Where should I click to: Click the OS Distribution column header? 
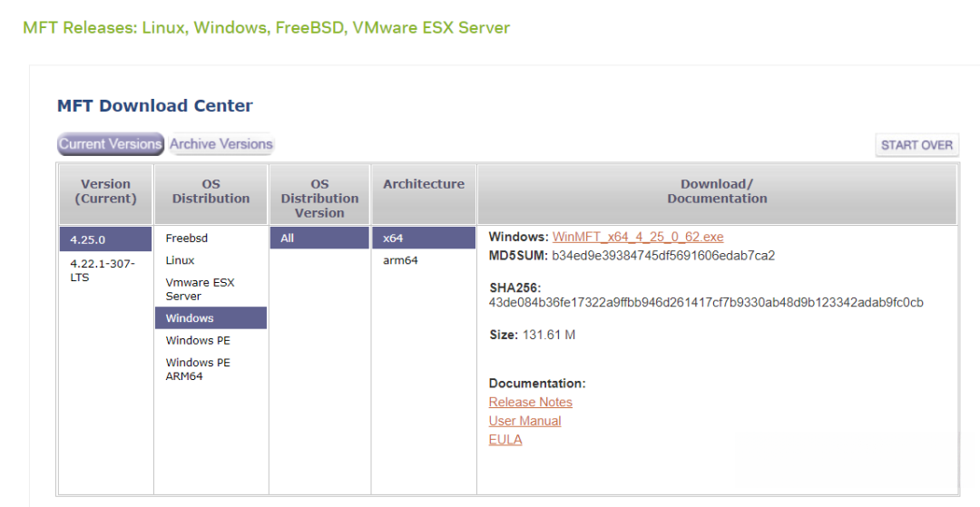(x=211, y=194)
